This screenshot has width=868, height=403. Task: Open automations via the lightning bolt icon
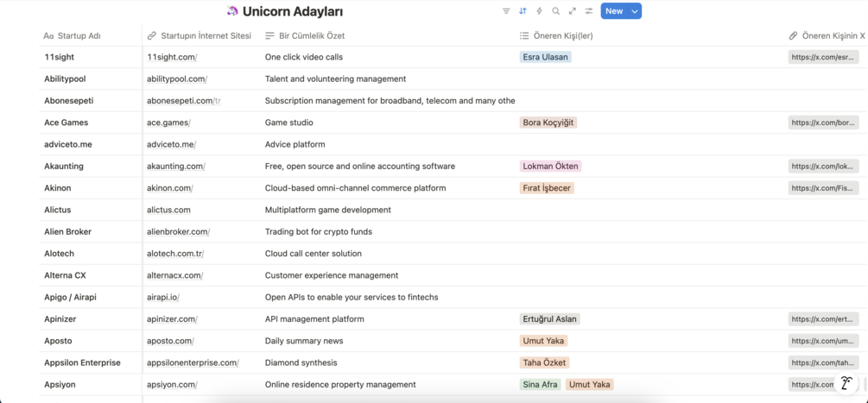coord(539,11)
